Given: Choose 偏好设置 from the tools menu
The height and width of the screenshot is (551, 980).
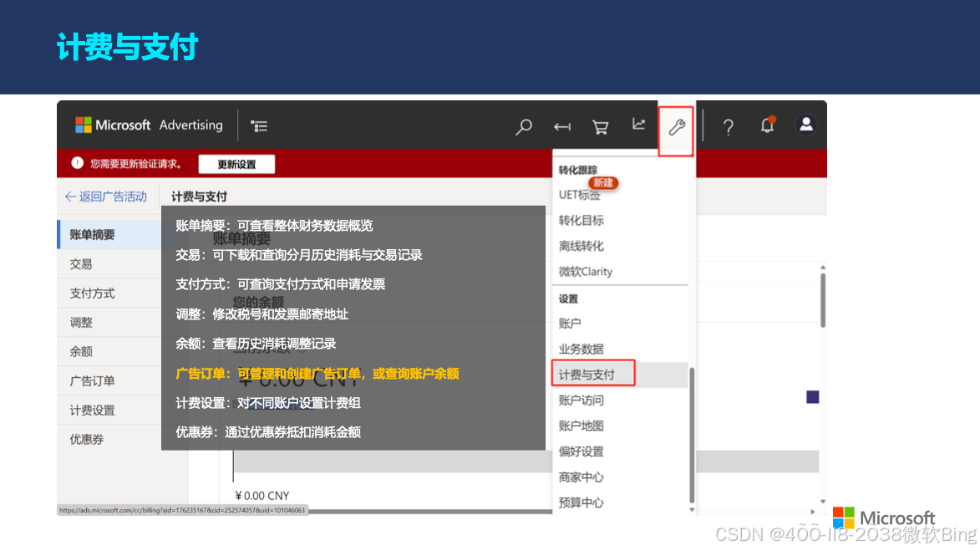Looking at the screenshot, I should point(581,452).
